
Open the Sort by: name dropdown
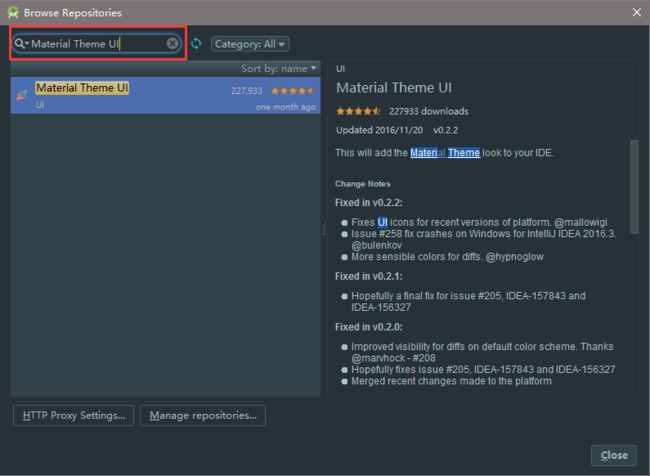click(x=278, y=68)
